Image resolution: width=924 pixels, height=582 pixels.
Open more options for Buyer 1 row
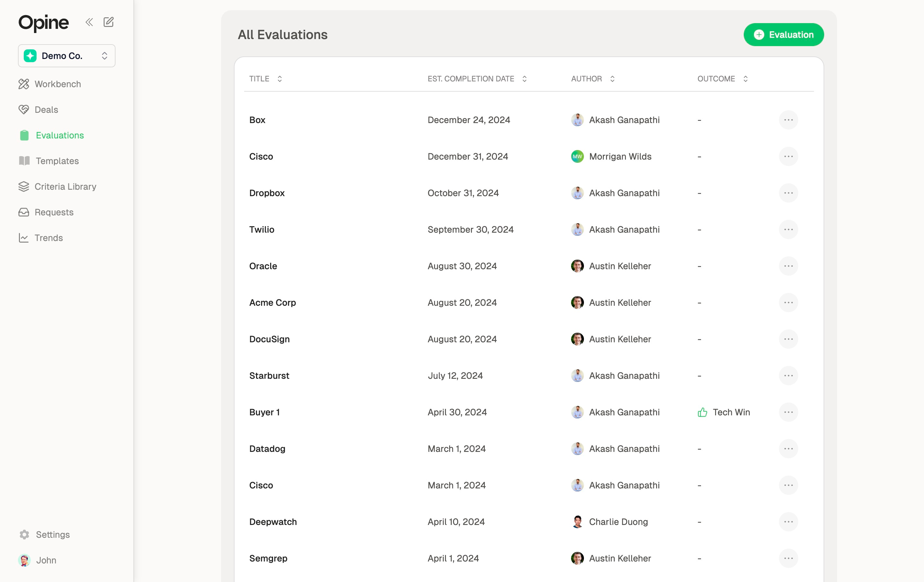[x=788, y=412]
